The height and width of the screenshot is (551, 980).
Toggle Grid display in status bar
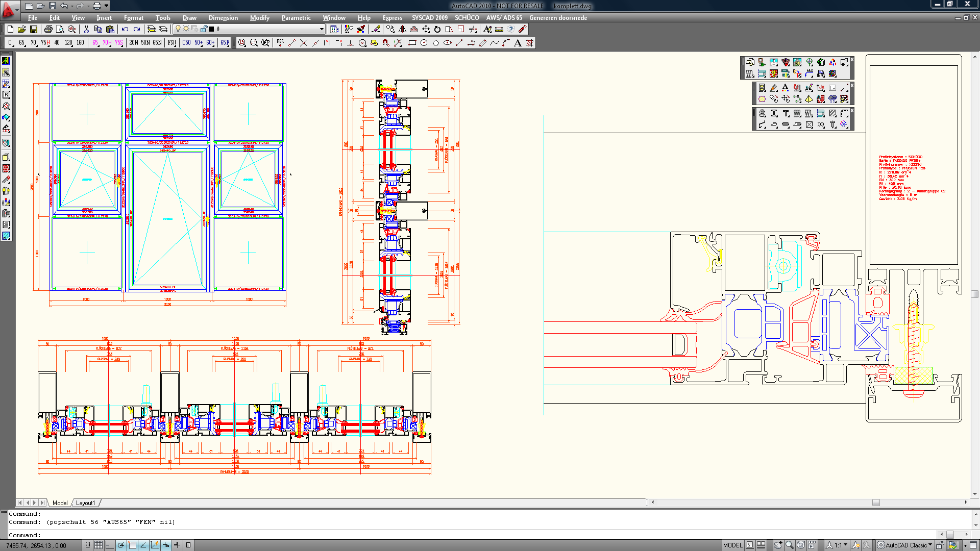pyautogui.click(x=99, y=545)
